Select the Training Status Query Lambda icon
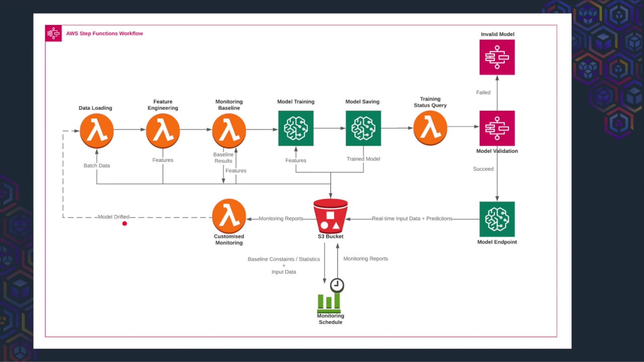This screenshot has height=362, width=644. point(430,128)
